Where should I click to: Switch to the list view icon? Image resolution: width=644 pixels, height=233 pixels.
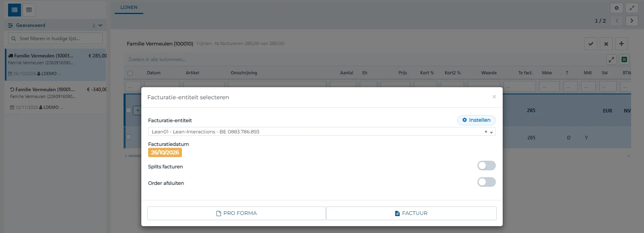coord(14,10)
